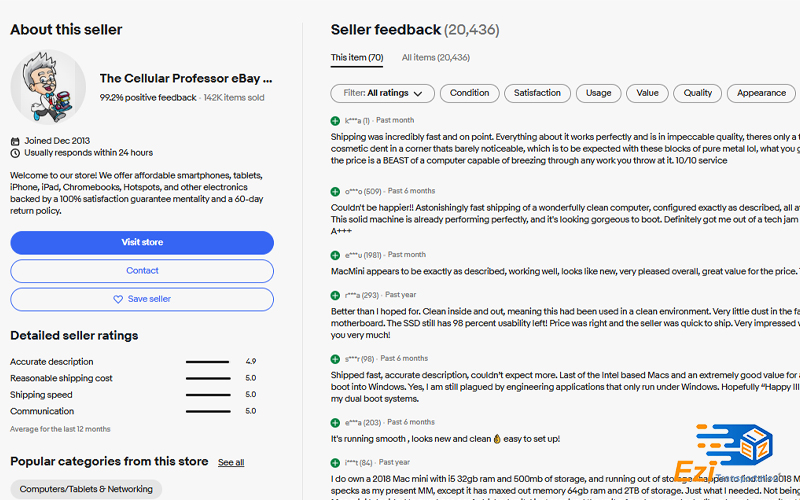The height and width of the screenshot is (500, 800).
Task: Click the clock icon beside response time
Action: (x=15, y=153)
